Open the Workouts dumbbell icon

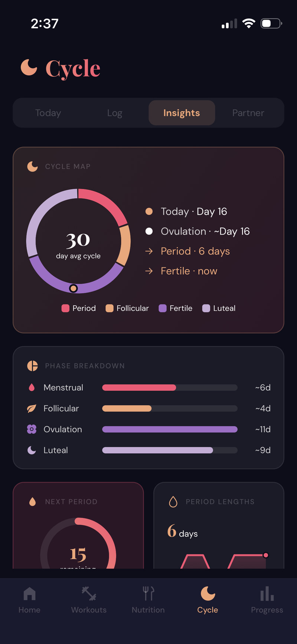89,593
